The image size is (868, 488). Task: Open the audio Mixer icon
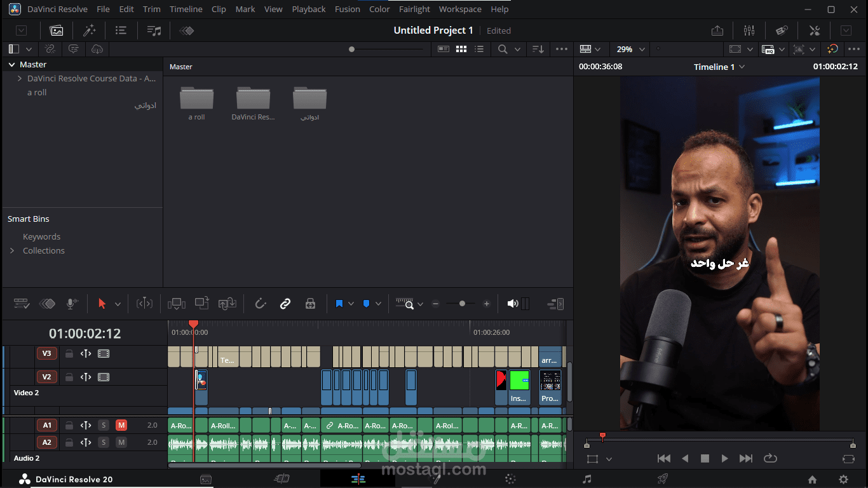(749, 30)
